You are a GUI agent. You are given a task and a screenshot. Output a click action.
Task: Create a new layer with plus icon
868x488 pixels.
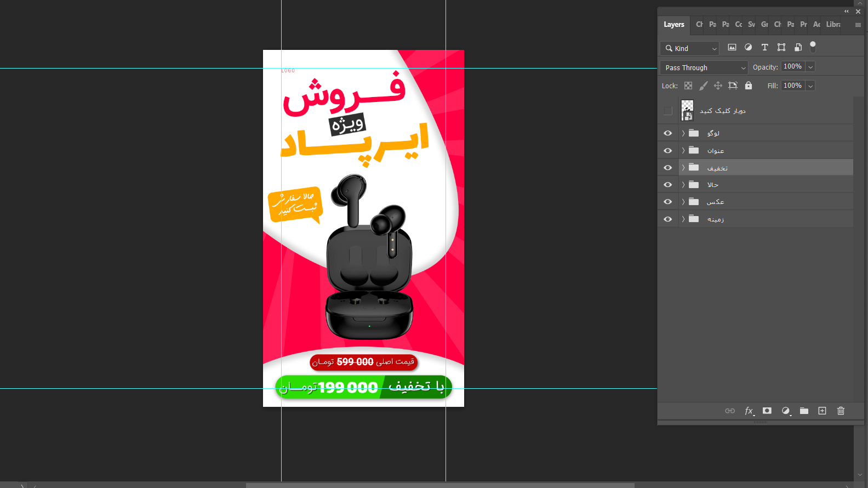tap(822, 411)
